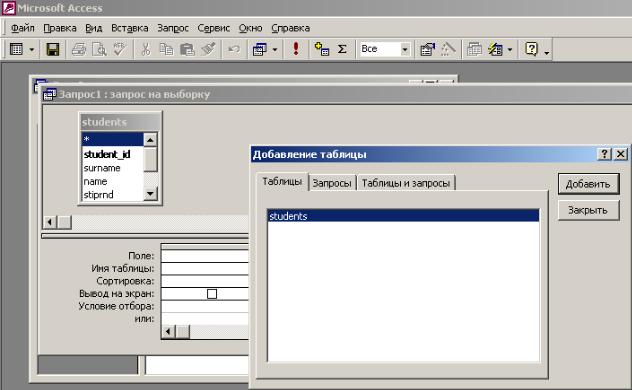
Task: Open the Файл menu
Action: point(23,28)
